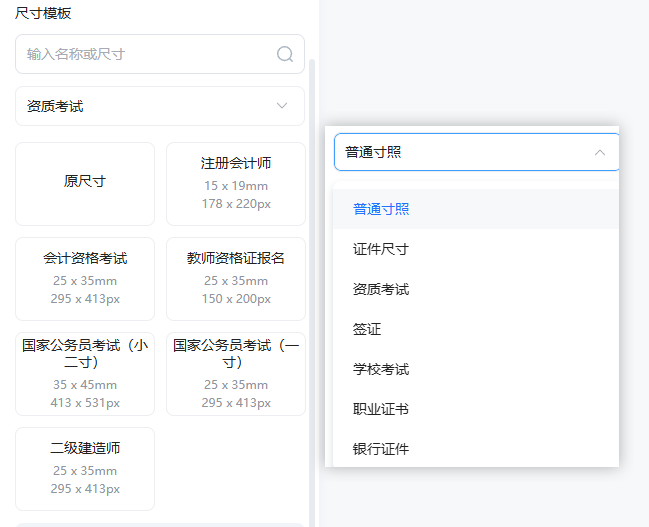Screen dimensions: 649x527
Task: Collapse the 普通寸照 dropdown arrow
Action: point(600,152)
